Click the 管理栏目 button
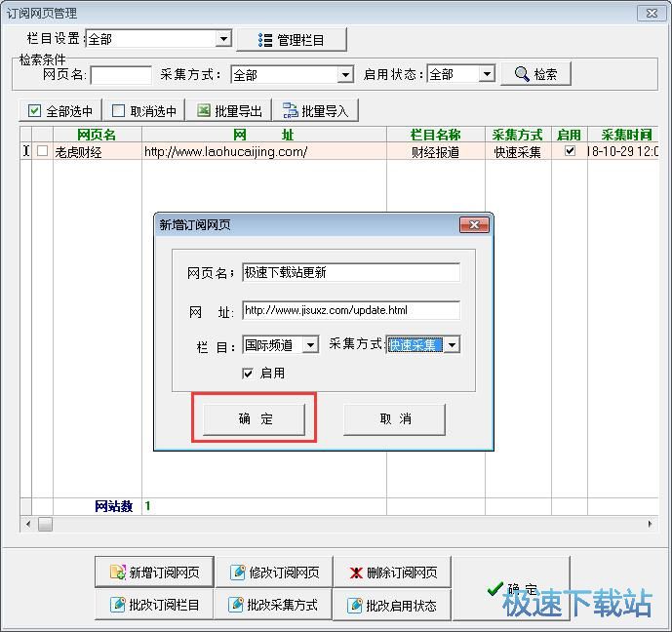This screenshot has width=672, height=632. pyautogui.click(x=292, y=40)
